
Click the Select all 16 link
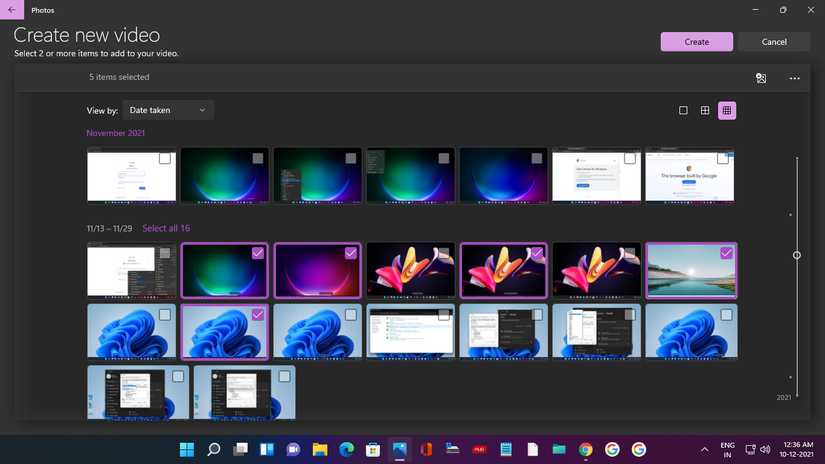166,228
